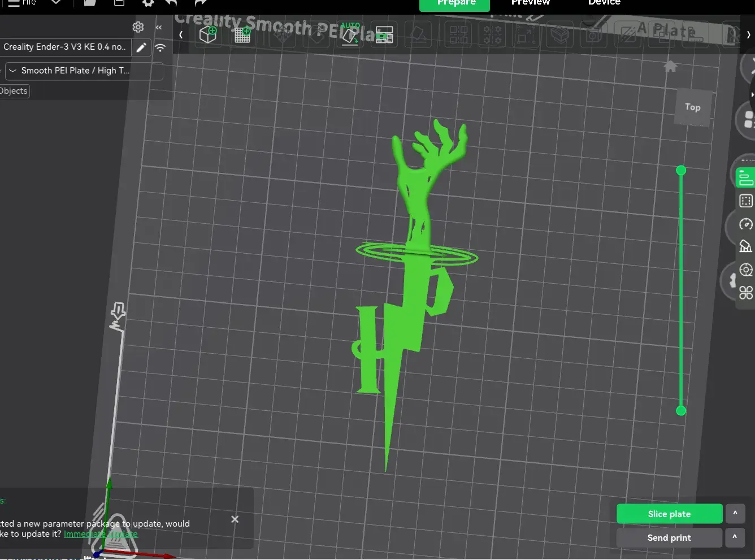Screen dimensions: 755x560
Task: Click the scale tool toolbar icon
Action: pos(526,35)
